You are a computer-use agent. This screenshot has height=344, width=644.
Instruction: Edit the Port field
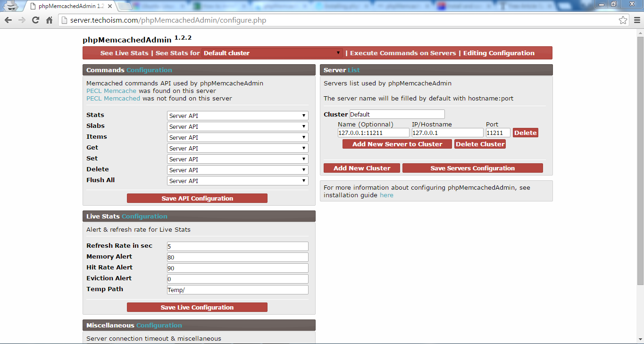tap(498, 133)
